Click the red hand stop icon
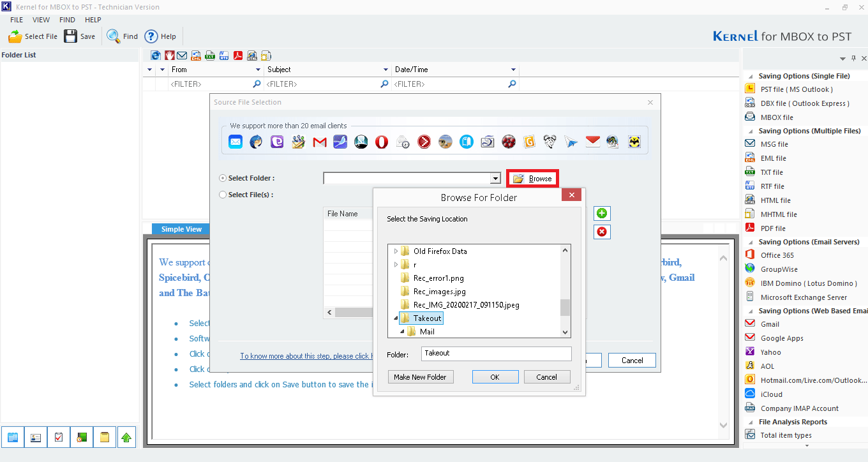Screen dimensions: 868x462 pyautogui.click(x=169, y=56)
